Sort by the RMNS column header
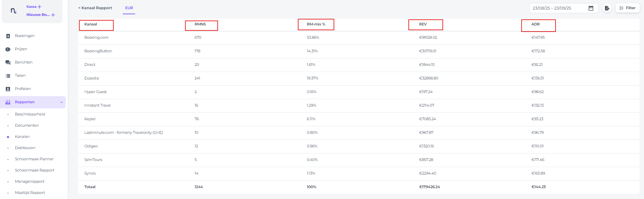 pyautogui.click(x=200, y=24)
